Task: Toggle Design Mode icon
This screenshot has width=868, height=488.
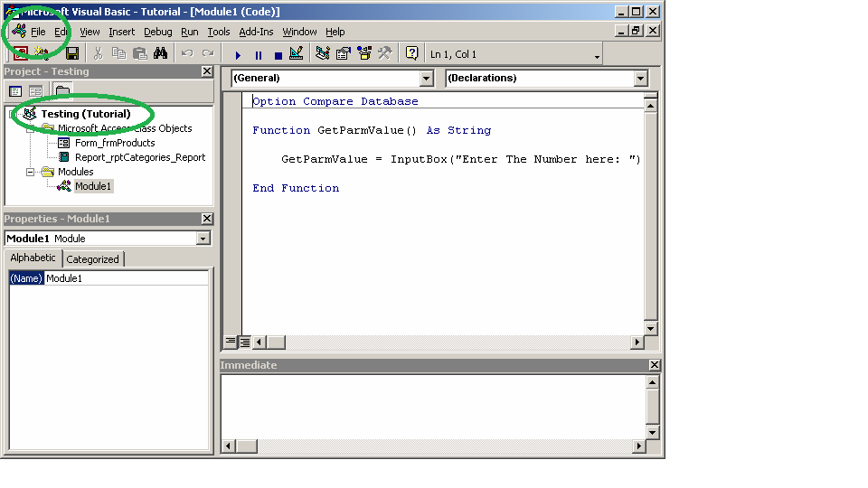Action: pyautogui.click(x=297, y=53)
